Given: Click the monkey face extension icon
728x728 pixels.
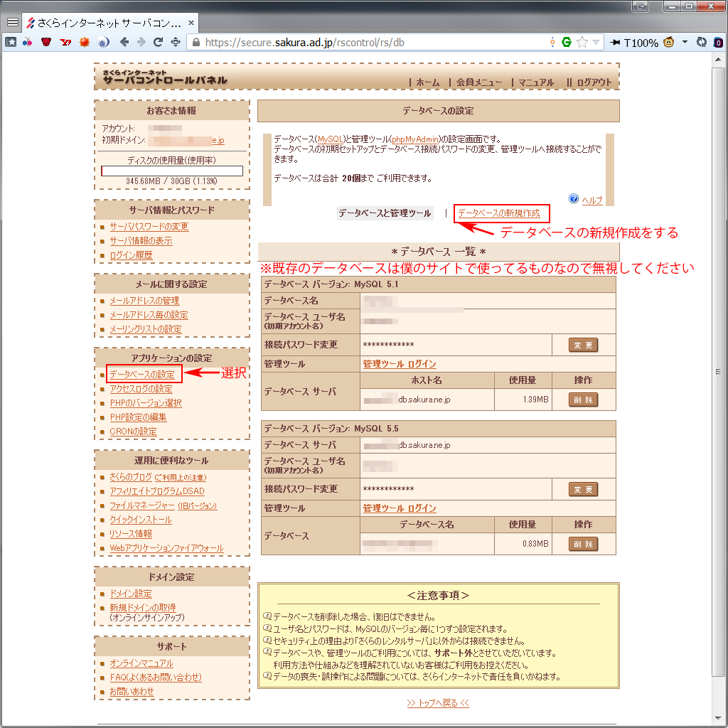Looking at the screenshot, I should click(668, 42).
